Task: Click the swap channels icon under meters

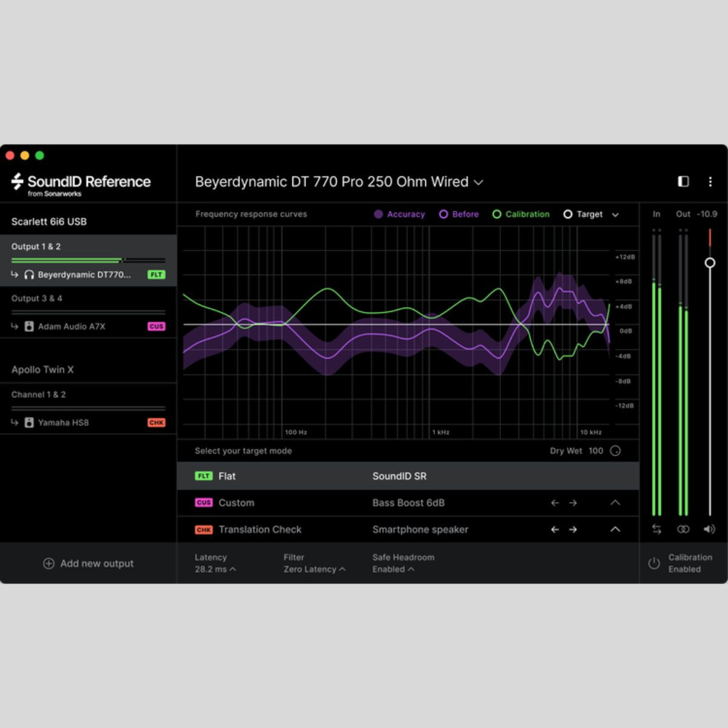Action: (x=656, y=529)
